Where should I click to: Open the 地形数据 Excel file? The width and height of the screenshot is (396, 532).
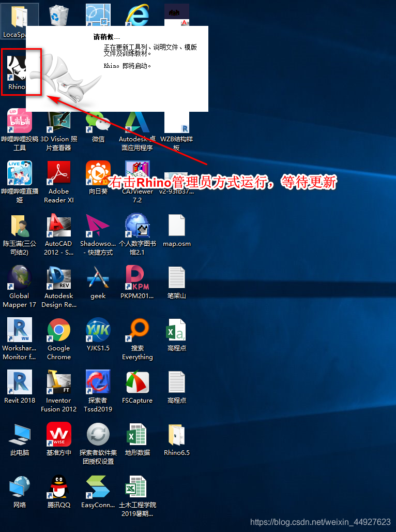(x=137, y=439)
